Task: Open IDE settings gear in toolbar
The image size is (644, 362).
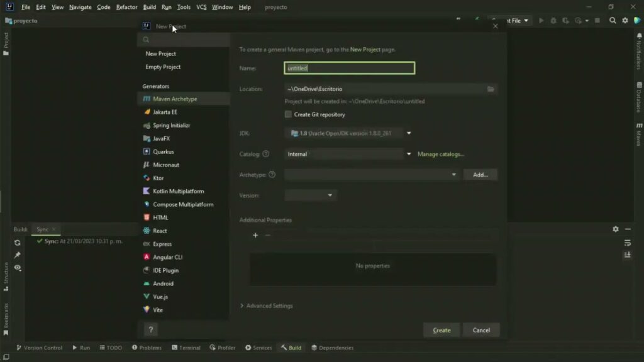Action: pyautogui.click(x=625, y=21)
